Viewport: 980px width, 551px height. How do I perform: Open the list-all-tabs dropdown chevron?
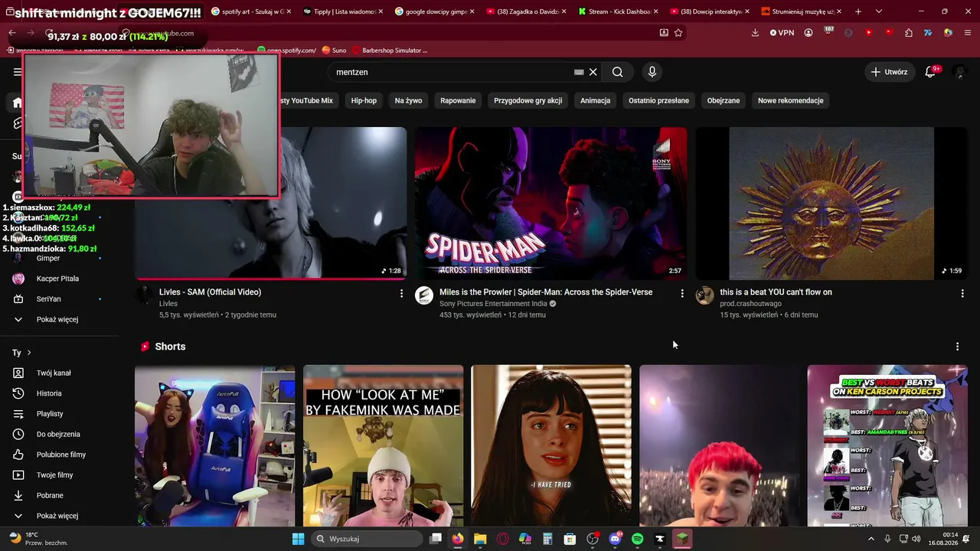[878, 11]
